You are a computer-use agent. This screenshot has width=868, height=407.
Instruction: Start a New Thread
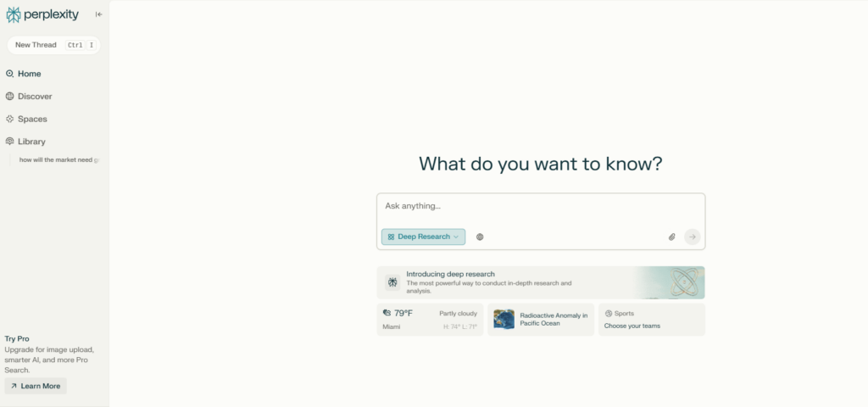click(53, 45)
